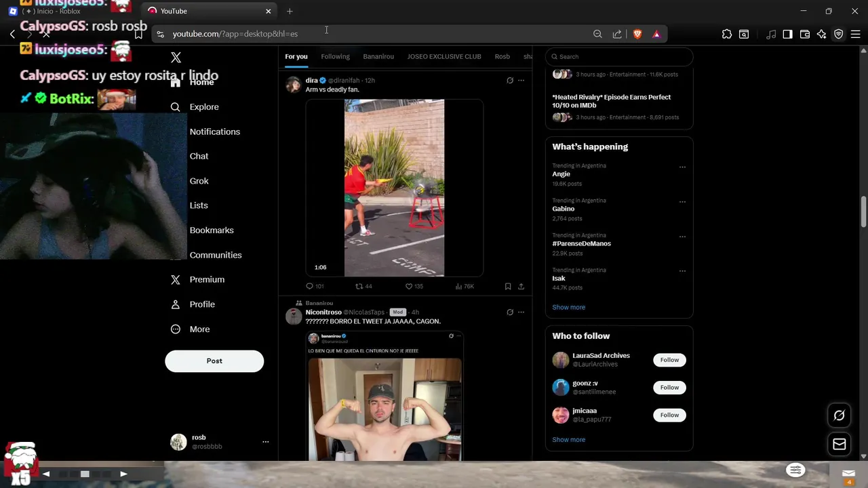Open Notifications in the sidebar
Screen dimensions: 868x488
coord(215,131)
